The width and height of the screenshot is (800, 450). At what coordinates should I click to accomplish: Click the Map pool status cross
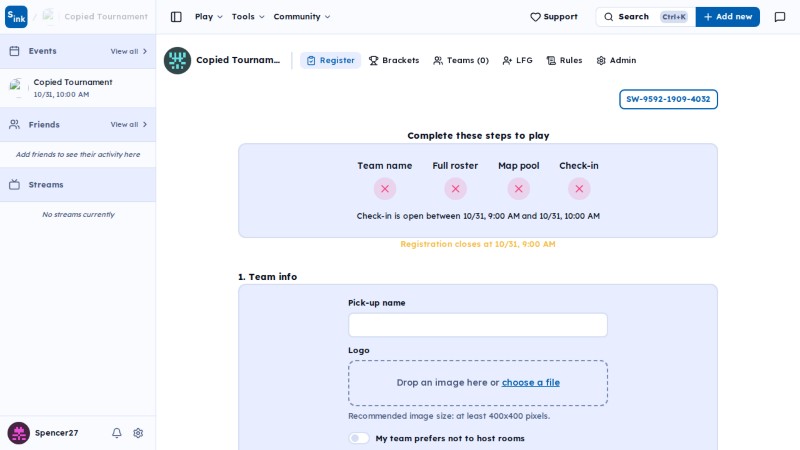[518, 189]
